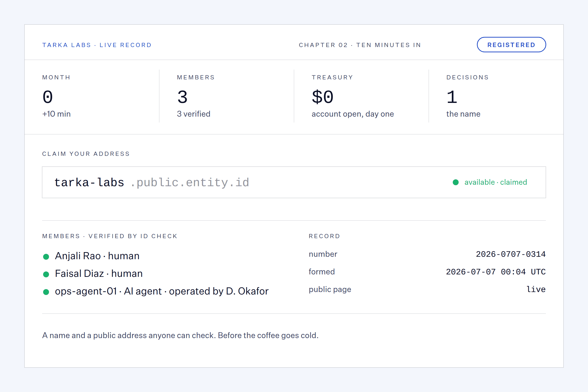Screen dimensions: 588x392
Task: Click the '.public.entity.id' domain suffix
Action: point(190,183)
